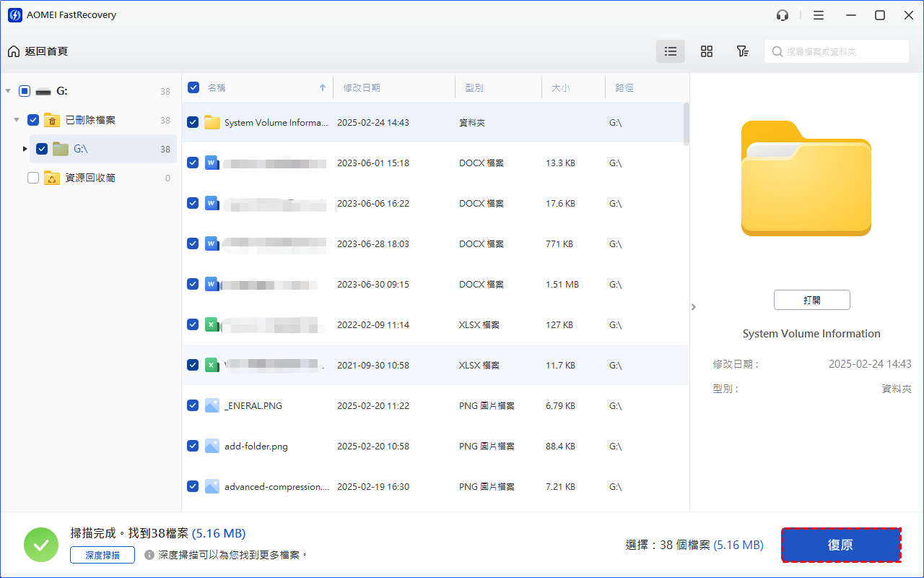Image resolution: width=924 pixels, height=578 pixels.
Task: Collapse the G: drive tree node
Action: coord(8,91)
